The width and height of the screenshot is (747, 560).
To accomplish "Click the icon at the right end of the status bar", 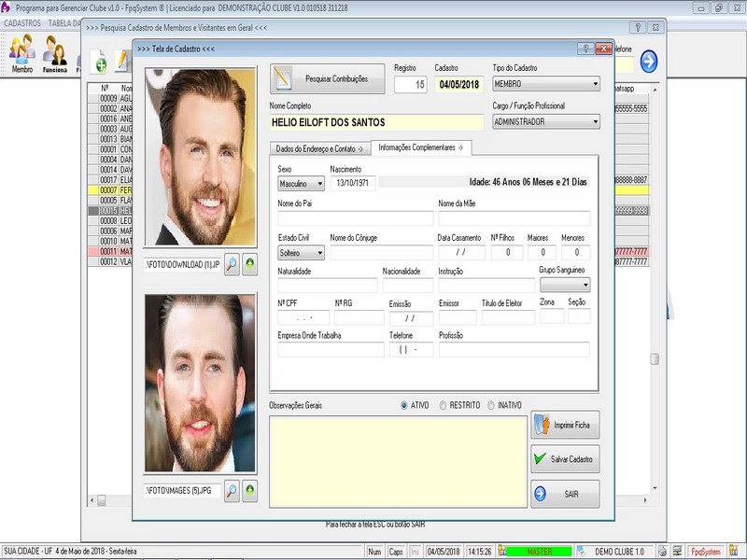I will (734, 552).
